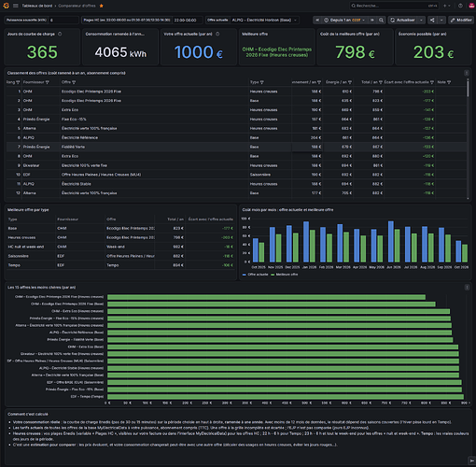Click the 798 € best offer cost

(355, 52)
